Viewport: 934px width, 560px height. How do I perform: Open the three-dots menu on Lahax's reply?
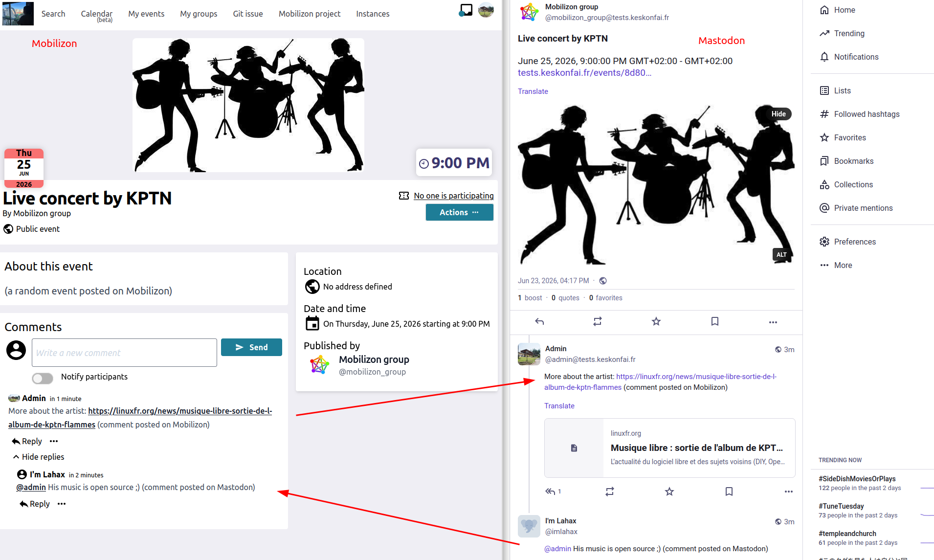click(62, 504)
